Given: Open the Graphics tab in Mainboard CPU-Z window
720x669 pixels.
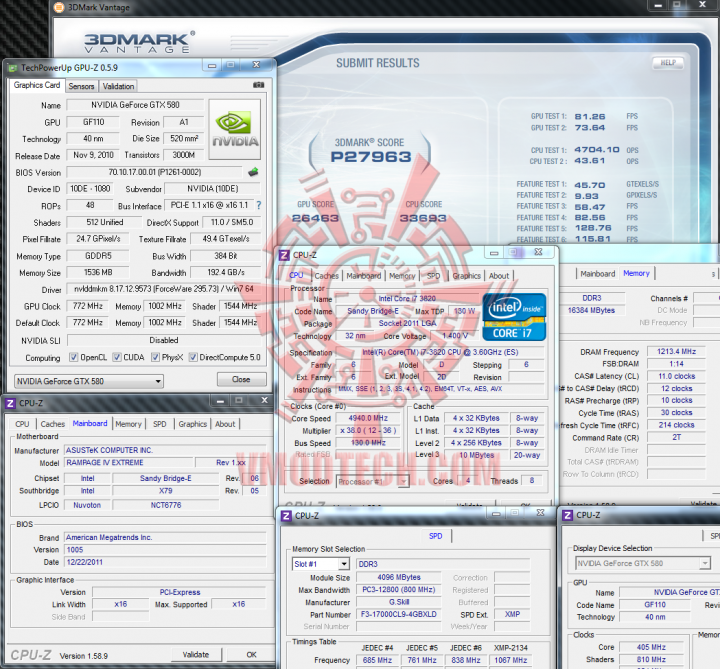Looking at the screenshot, I should click(192, 424).
